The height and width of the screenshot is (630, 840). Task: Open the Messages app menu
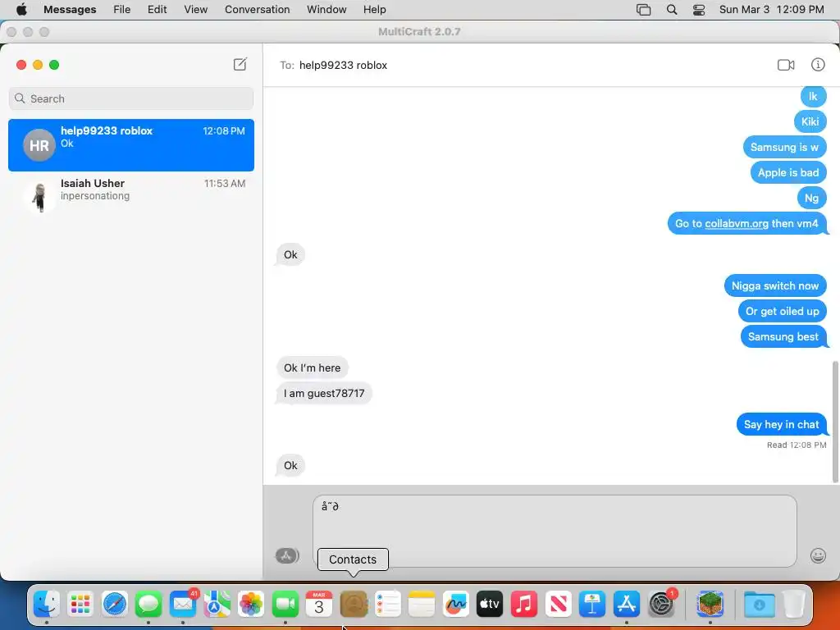(x=70, y=9)
